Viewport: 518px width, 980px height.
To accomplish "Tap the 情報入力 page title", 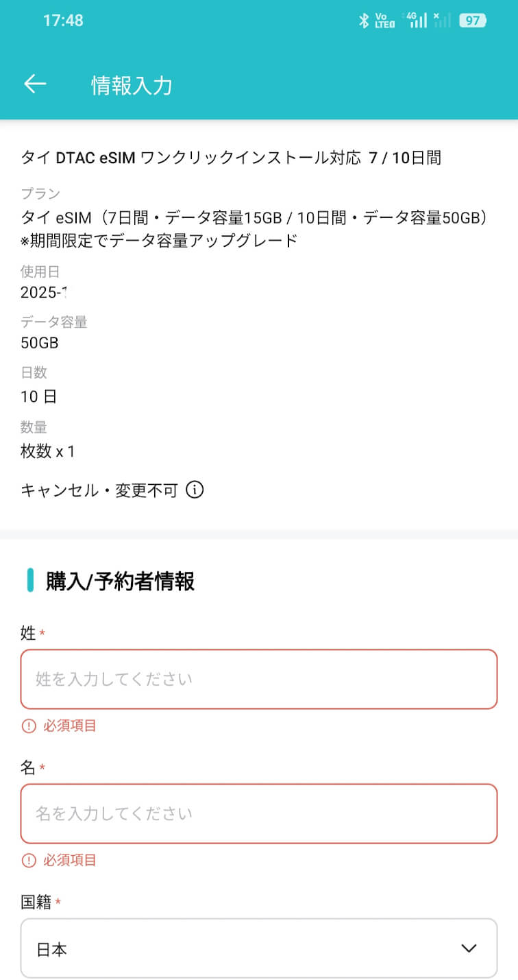I will [132, 86].
